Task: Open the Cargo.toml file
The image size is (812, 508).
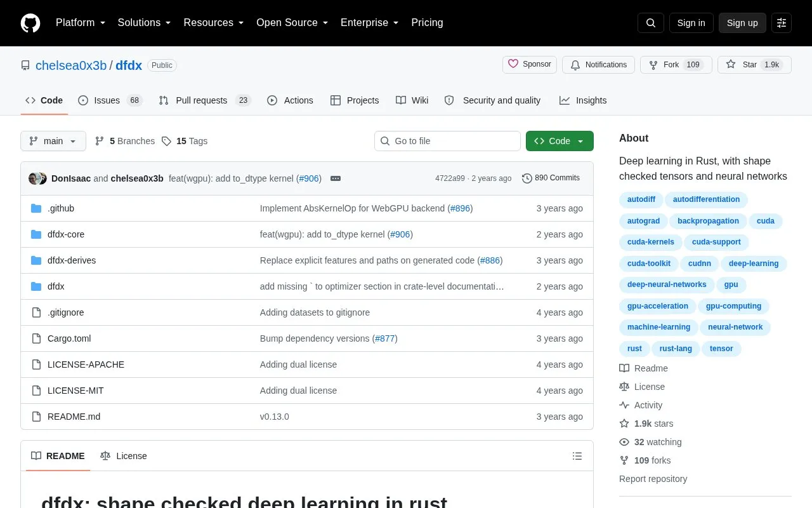Action: coord(69,338)
